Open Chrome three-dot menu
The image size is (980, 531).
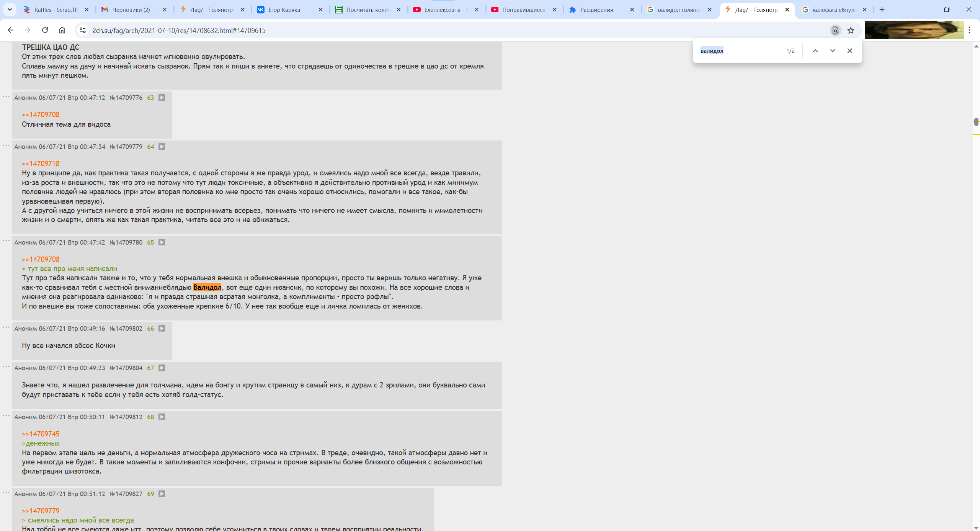[969, 30]
